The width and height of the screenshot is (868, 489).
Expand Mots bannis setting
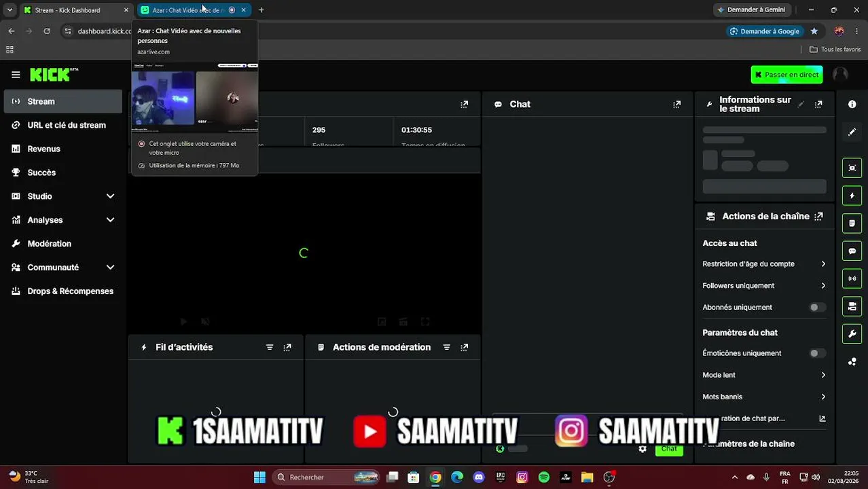point(764,397)
